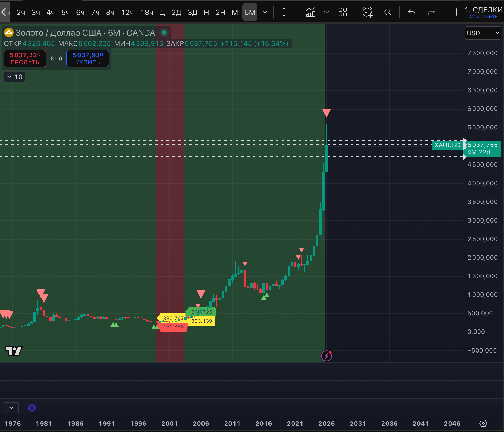Click the XAUUSD price label on scale
The width and height of the screenshot is (504, 432).
[x=447, y=145]
